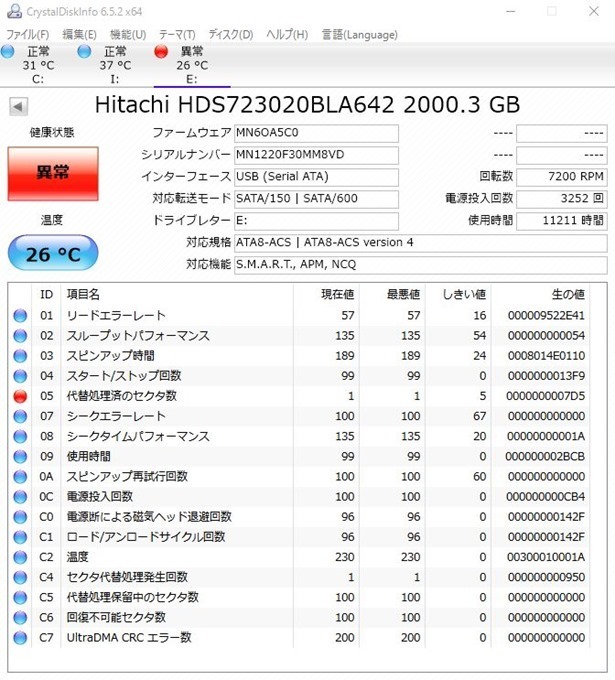The width and height of the screenshot is (615, 680).
Task: Click the status icon for attribute C7
Action: (x=20, y=638)
